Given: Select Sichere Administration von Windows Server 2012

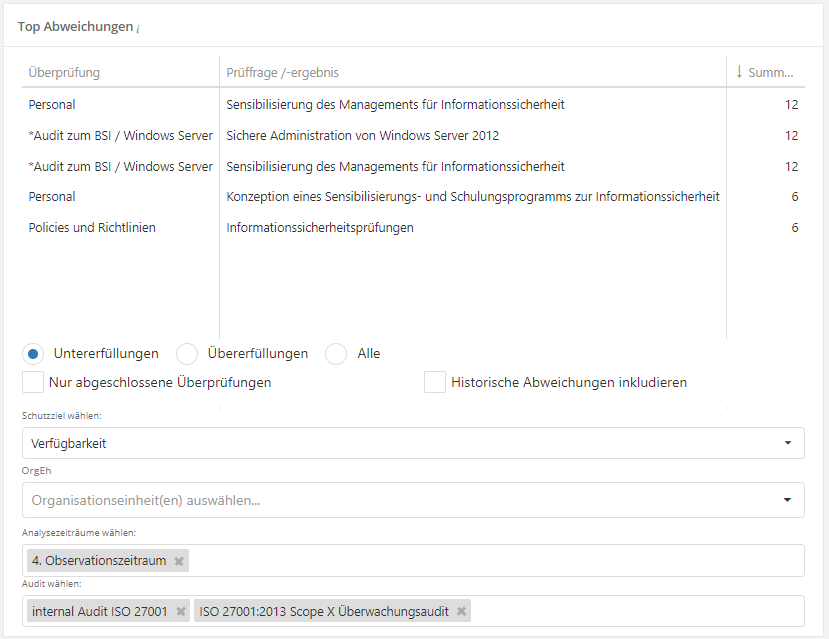Looking at the screenshot, I should pos(362,136).
